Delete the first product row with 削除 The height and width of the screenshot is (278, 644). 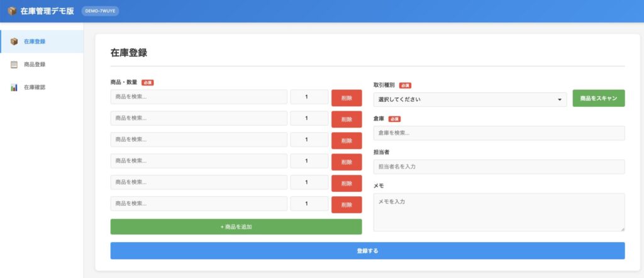tap(347, 98)
